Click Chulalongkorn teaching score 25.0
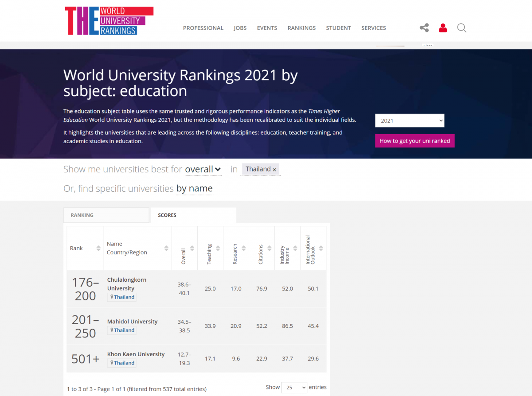 210,289
